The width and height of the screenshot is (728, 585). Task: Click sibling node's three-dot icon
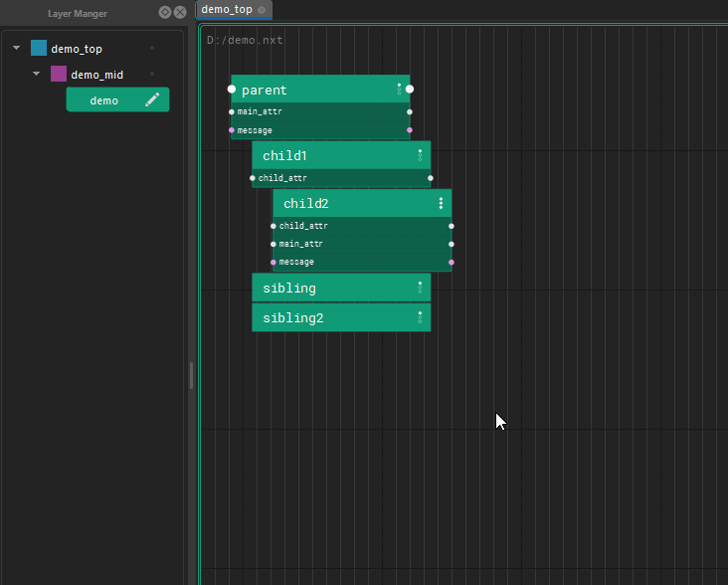pos(420,288)
